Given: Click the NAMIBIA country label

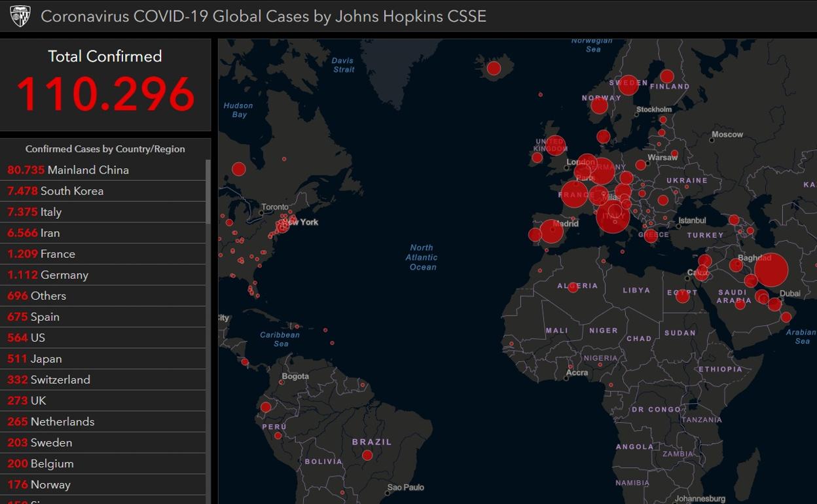Looking at the screenshot, I should pyautogui.click(x=632, y=483).
